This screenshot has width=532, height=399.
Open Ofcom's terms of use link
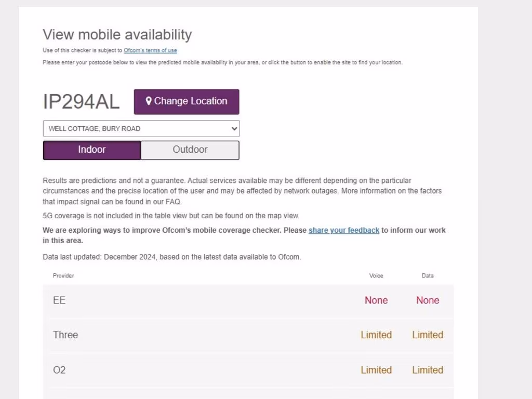[x=150, y=50]
